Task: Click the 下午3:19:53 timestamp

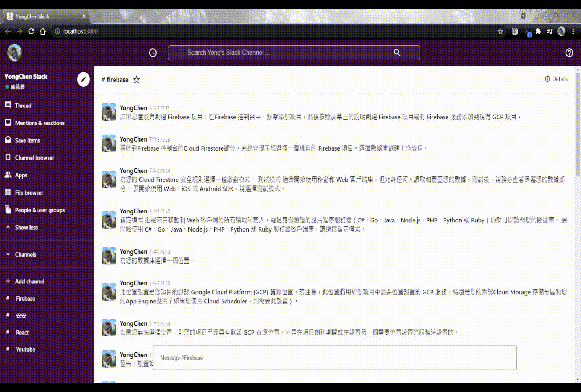Action: [x=159, y=283]
